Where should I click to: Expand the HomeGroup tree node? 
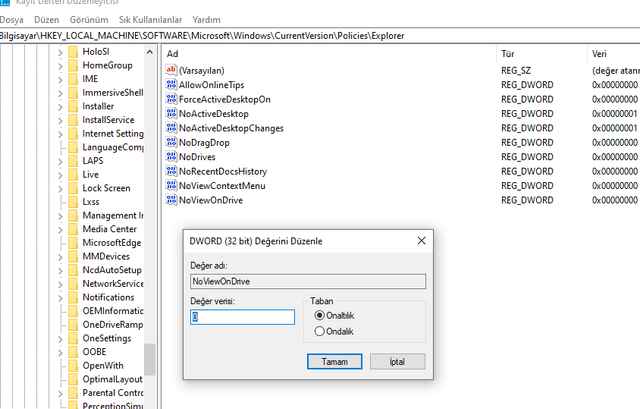click(60, 66)
